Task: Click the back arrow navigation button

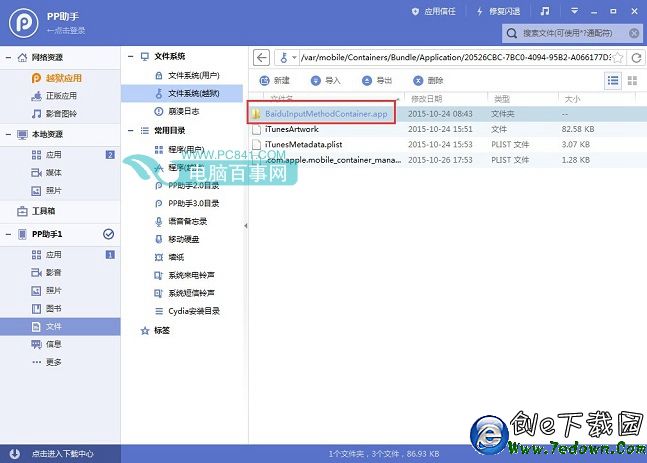Action: point(261,57)
